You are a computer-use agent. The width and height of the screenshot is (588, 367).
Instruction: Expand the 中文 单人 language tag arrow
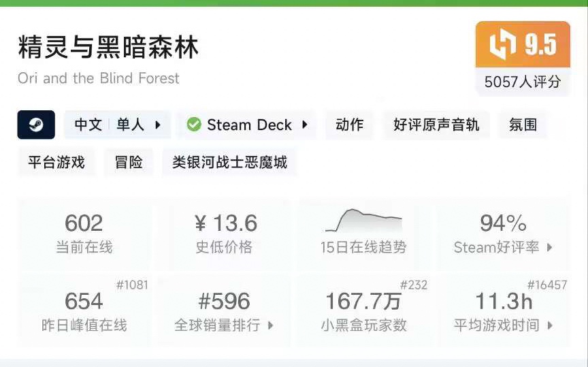pos(158,125)
